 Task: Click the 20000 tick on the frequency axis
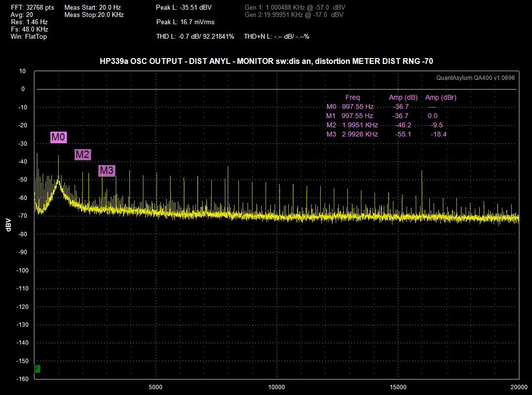click(519, 387)
